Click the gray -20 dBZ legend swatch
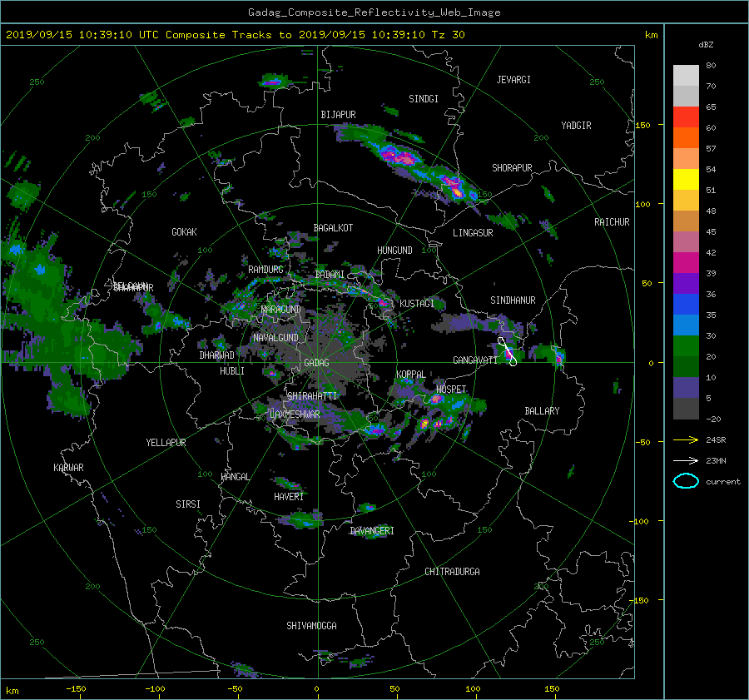 click(x=686, y=409)
